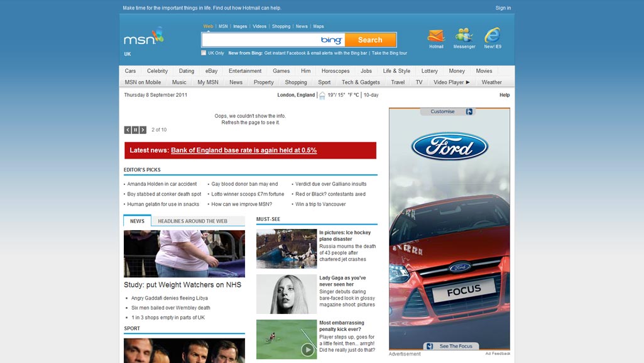
Task: Select the Images search scope
Action: pyautogui.click(x=240, y=26)
